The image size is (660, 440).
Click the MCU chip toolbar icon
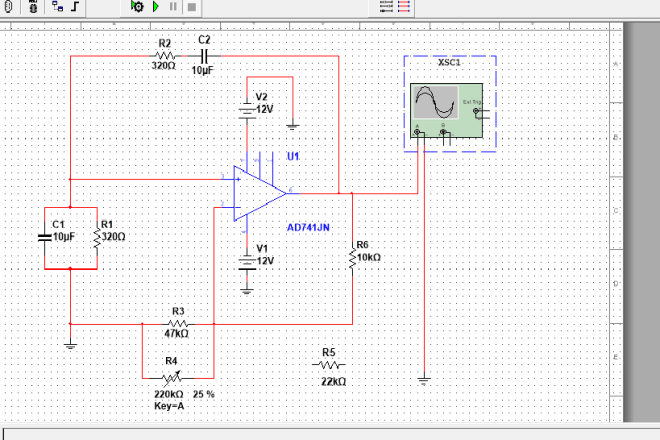point(33,6)
